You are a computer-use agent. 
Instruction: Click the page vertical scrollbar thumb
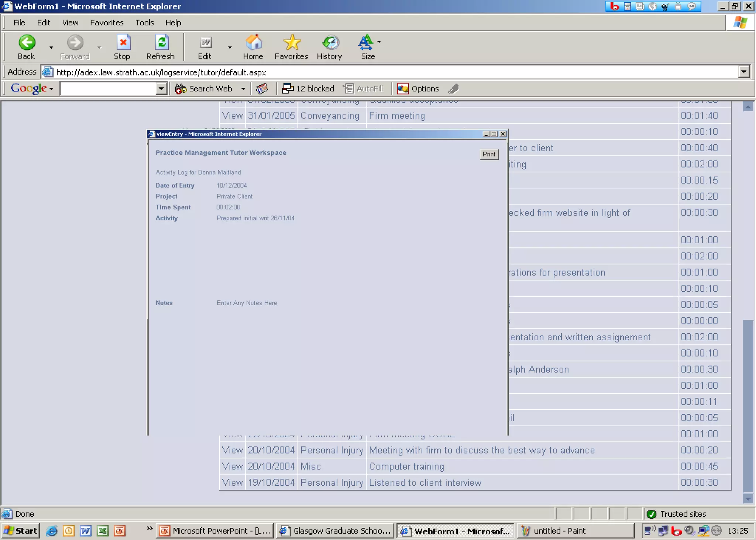pyautogui.click(x=748, y=405)
